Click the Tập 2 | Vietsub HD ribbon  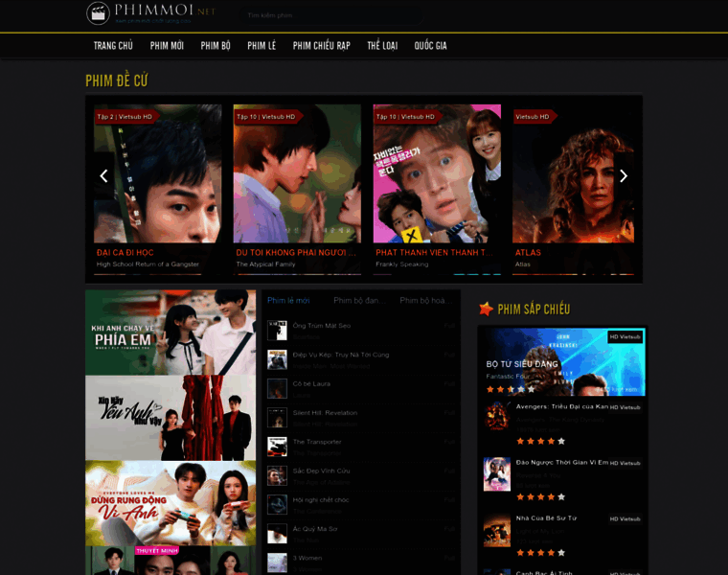point(125,117)
